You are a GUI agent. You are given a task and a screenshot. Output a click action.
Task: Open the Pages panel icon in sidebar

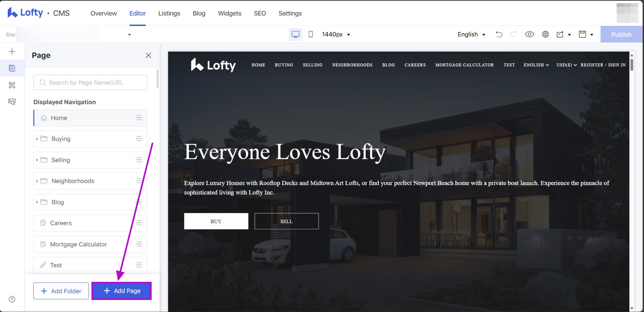point(12,68)
